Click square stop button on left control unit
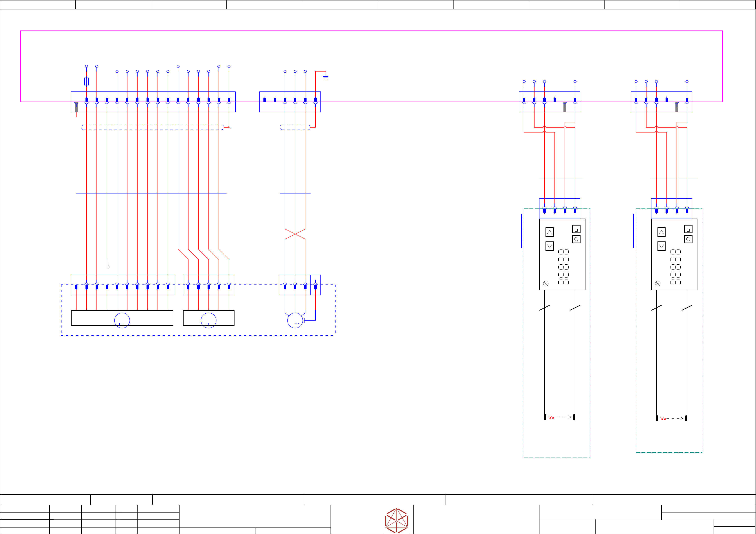Screen dimensions: 756x534 click(x=576, y=229)
